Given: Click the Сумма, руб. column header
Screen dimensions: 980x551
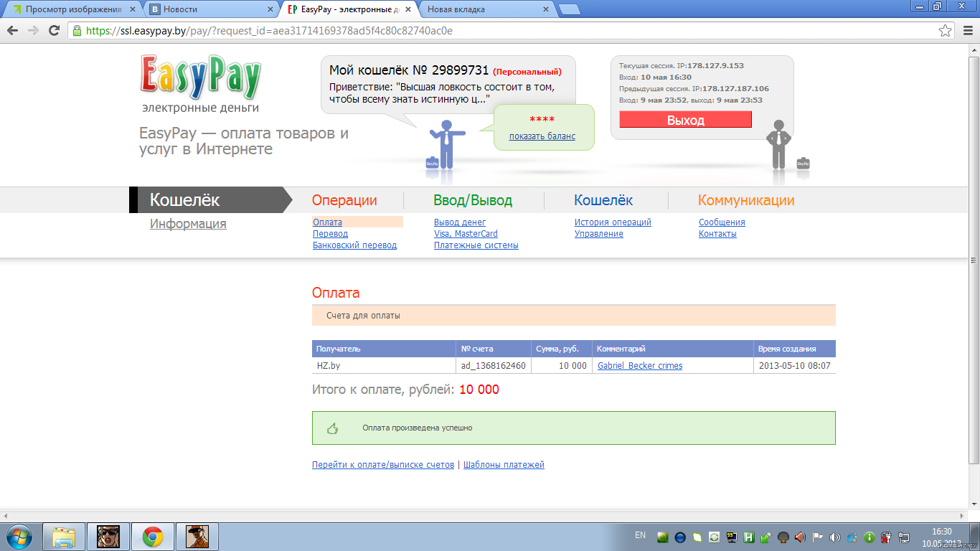Looking at the screenshot, I should (x=561, y=349).
